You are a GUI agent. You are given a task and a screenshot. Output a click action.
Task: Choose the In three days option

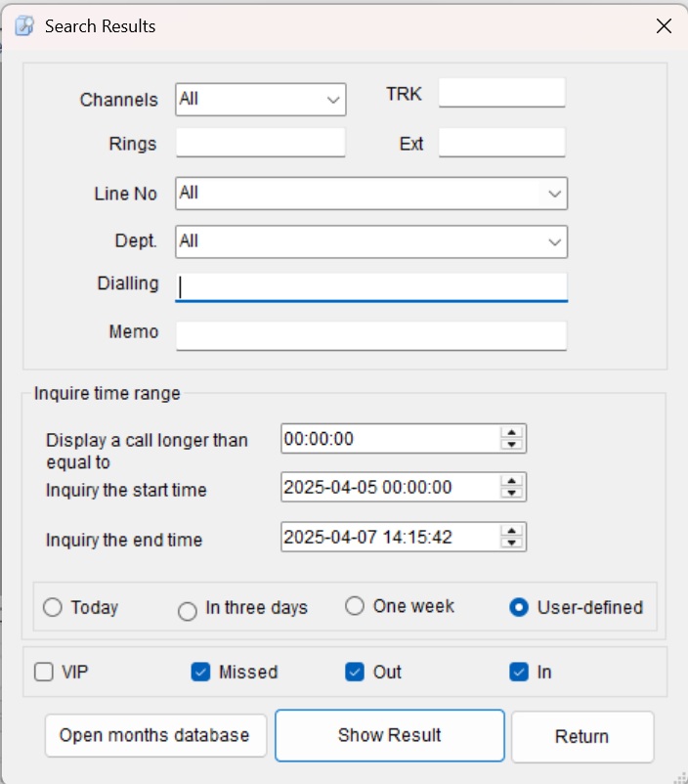pyautogui.click(x=188, y=611)
